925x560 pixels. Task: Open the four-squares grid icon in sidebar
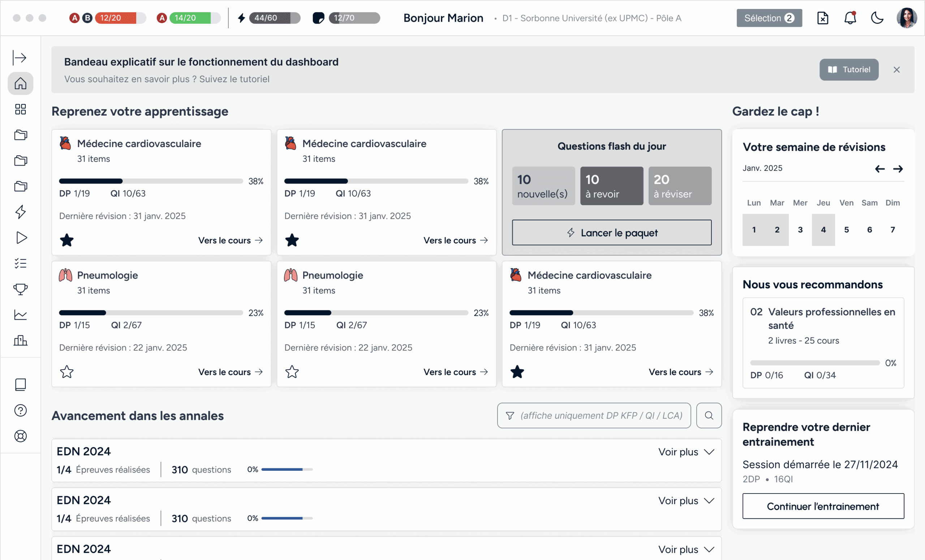[x=20, y=109]
